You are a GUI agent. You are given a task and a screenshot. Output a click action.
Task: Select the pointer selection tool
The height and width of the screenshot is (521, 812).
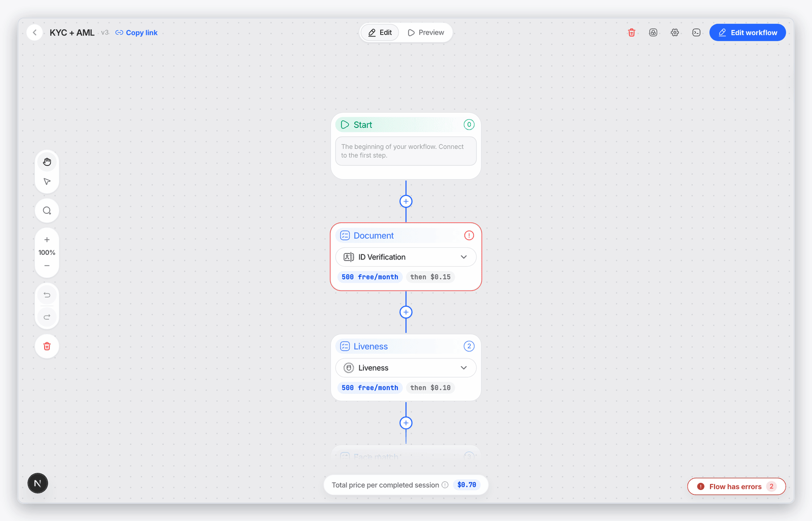coord(47,181)
